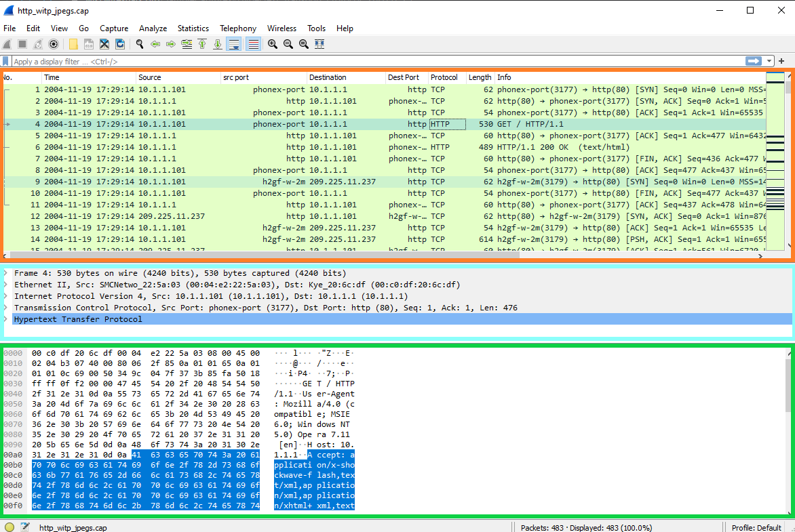
Task: Click the open capture file folder icon
Action: [x=73, y=44]
